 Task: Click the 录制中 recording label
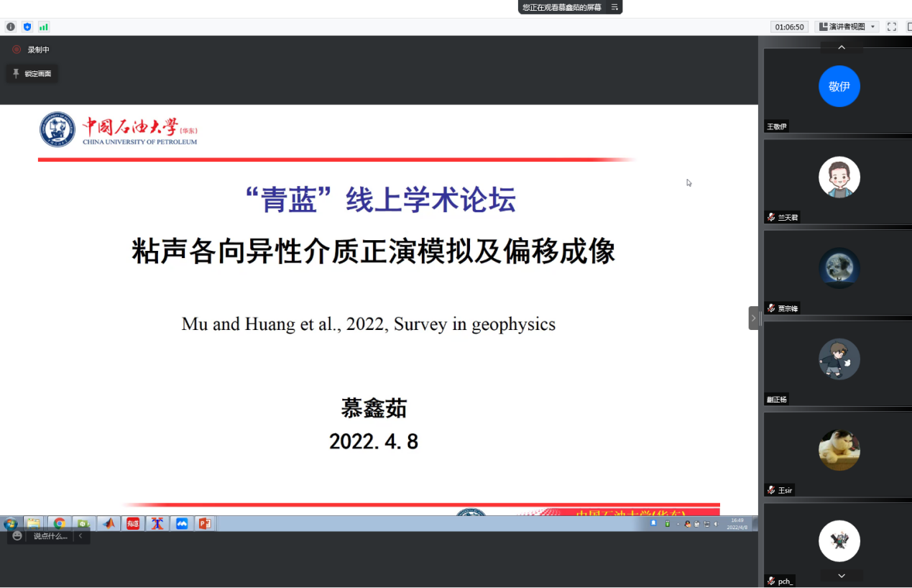pos(39,50)
